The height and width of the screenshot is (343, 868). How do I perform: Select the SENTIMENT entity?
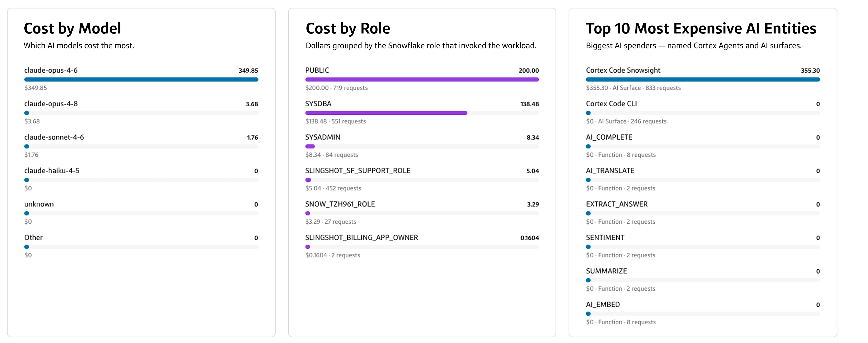pyautogui.click(x=605, y=237)
